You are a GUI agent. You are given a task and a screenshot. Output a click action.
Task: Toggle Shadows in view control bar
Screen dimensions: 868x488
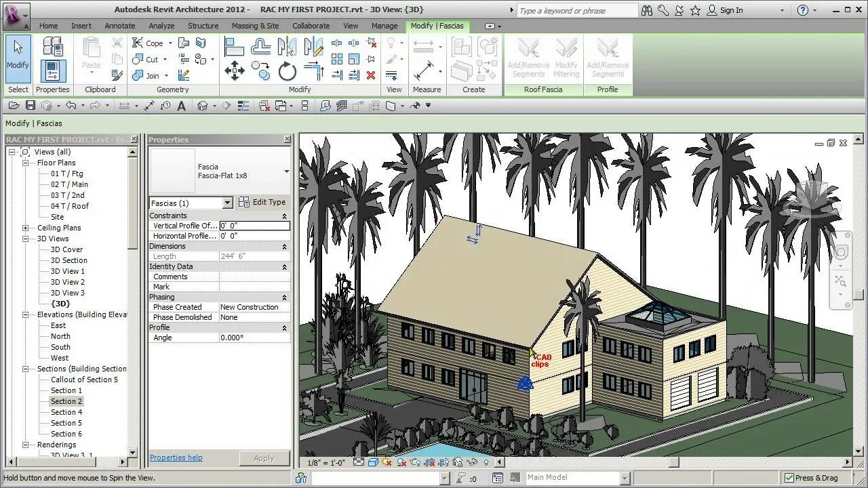pos(401,462)
